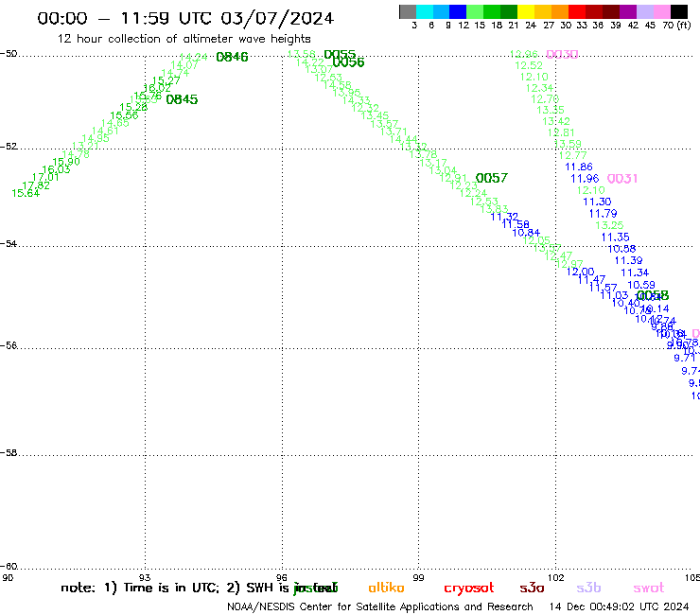
Task: Select the 17.01 wave height value
Action: (x=45, y=177)
